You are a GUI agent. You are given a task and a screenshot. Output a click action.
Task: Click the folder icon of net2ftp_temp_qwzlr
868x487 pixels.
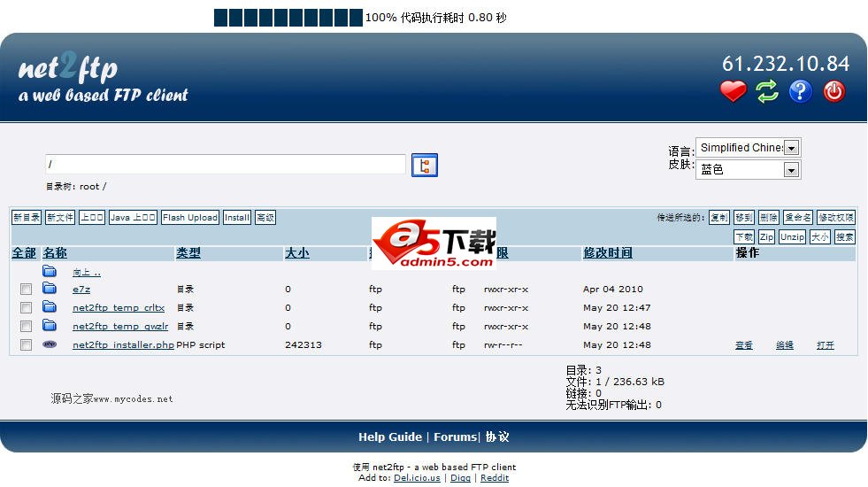[x=50, y=325]
